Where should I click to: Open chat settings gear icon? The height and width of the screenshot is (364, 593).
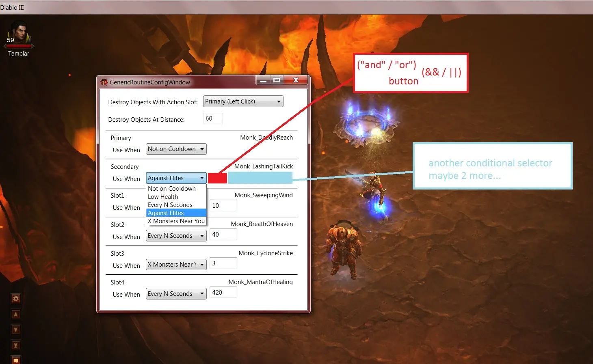[x=15, y=299]
